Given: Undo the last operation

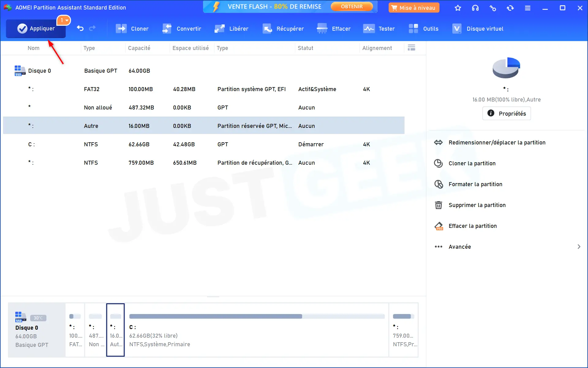Looking at the screenshot, I should [80, 29].
